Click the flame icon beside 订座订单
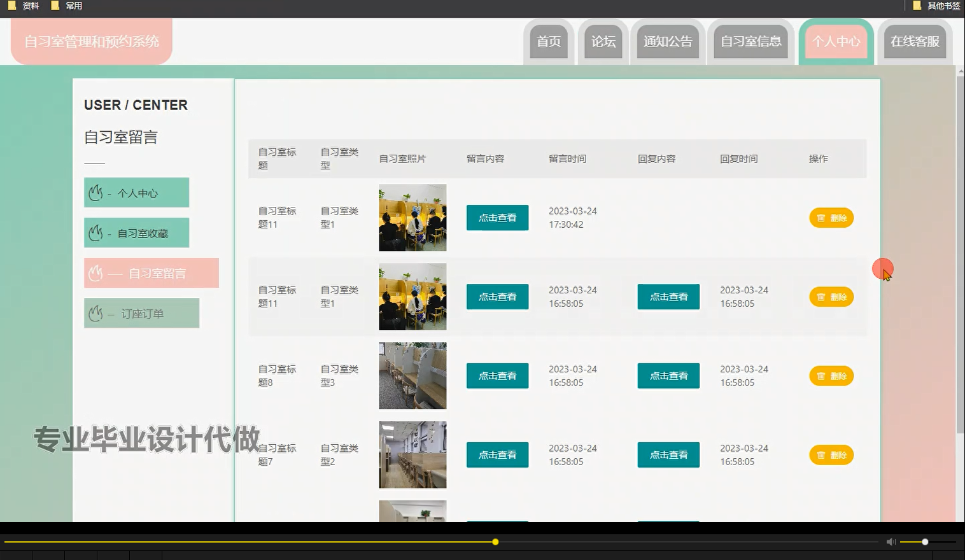This screenshot has width=965, height=560. [x=97, y=312]
